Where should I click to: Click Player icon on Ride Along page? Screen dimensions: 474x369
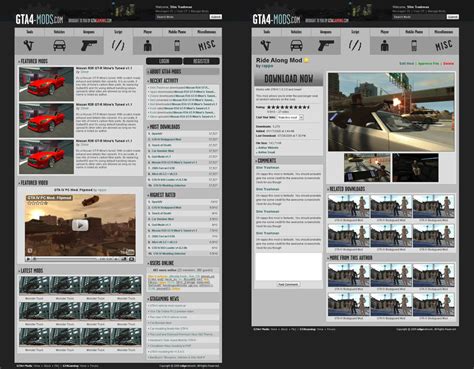(x=385, y=45)
